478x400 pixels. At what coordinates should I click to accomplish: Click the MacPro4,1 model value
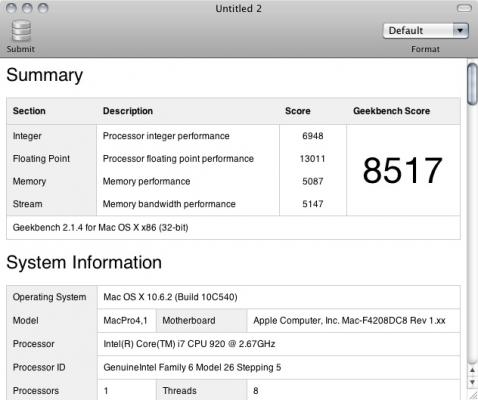(x=125, y=321)
